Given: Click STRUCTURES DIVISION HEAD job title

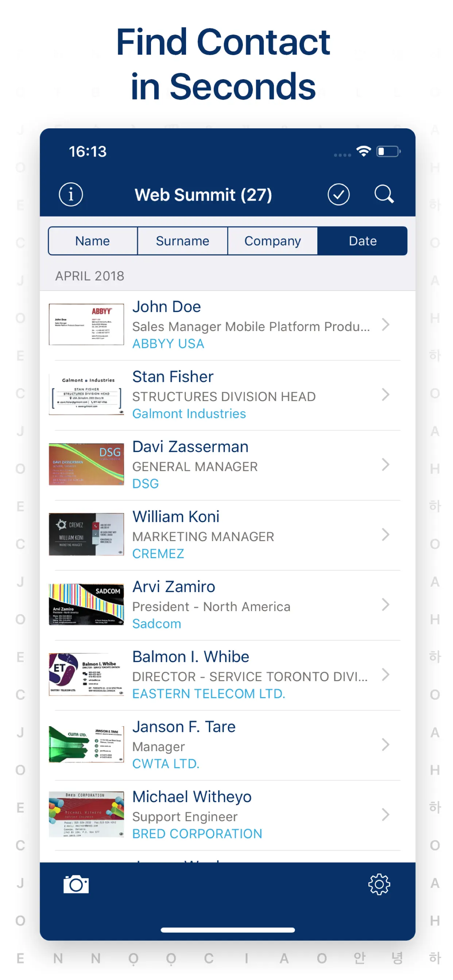Looking at the screenshot, I should [x=224, y=396].
